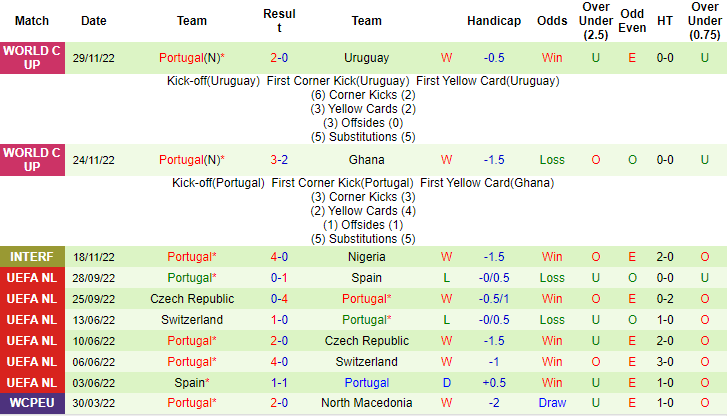Select Czech Republic in the 25/09/22 match

tap(192, 298)
